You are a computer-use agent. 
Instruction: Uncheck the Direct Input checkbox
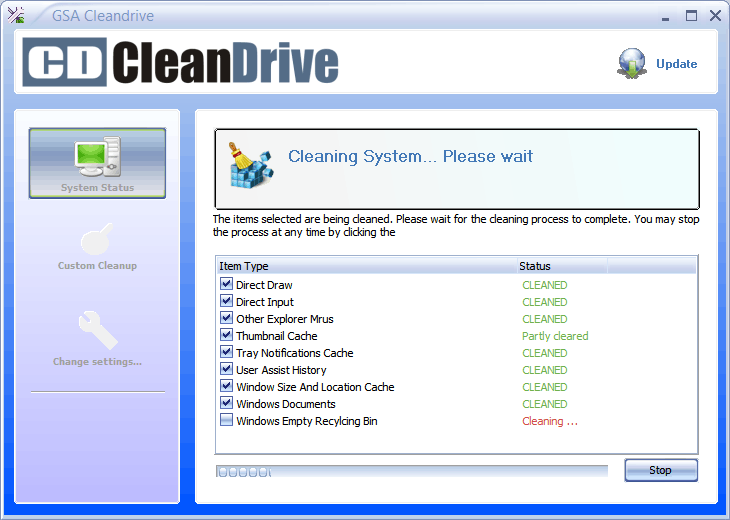click(227, 301)
